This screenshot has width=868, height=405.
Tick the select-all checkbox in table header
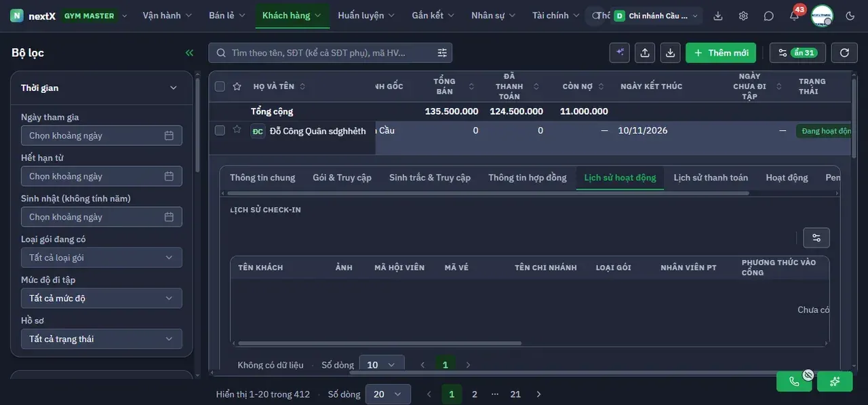tap(220, 86)
